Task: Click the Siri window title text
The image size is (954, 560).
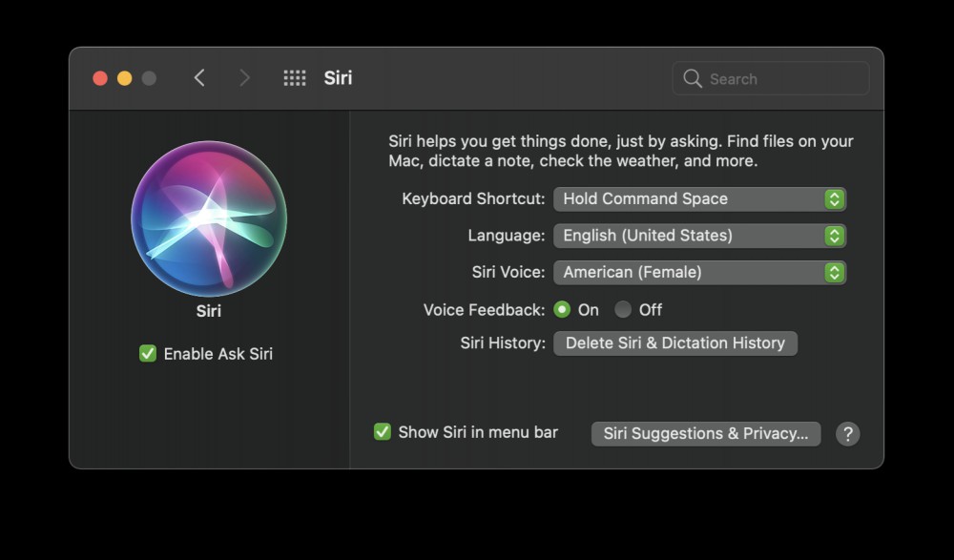Action: coord(338,78)
